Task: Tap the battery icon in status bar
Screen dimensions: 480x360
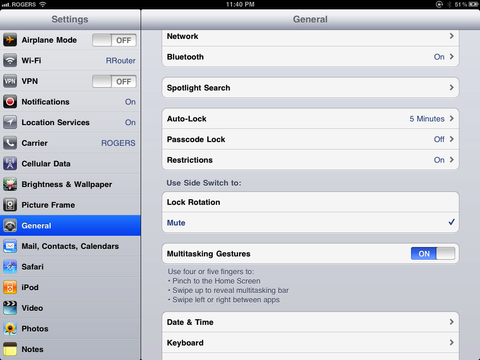Action: coord(473,4)
